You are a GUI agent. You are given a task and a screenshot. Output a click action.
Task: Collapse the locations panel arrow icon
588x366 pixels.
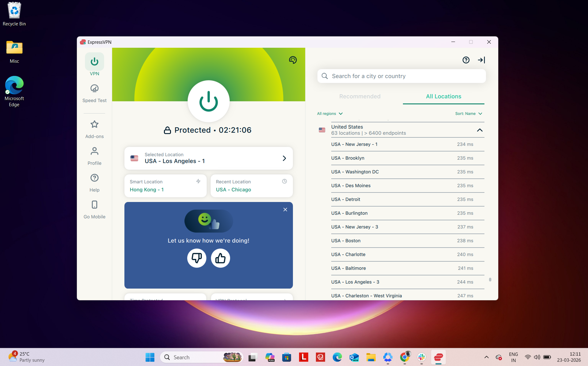[x=481, y=60]
